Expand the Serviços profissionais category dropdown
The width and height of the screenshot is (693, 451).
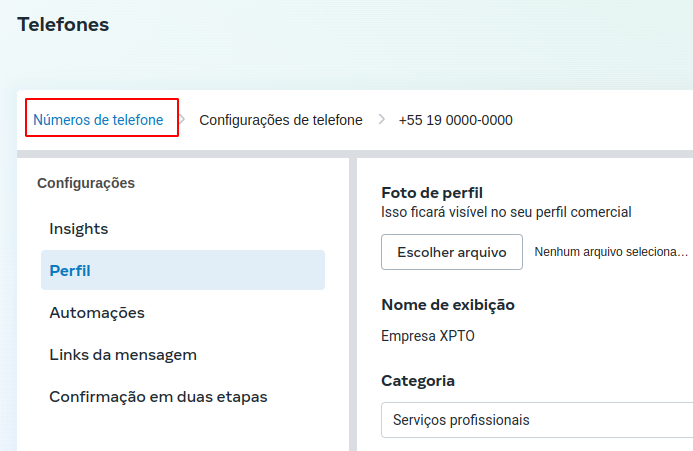[x=537, y=420]
